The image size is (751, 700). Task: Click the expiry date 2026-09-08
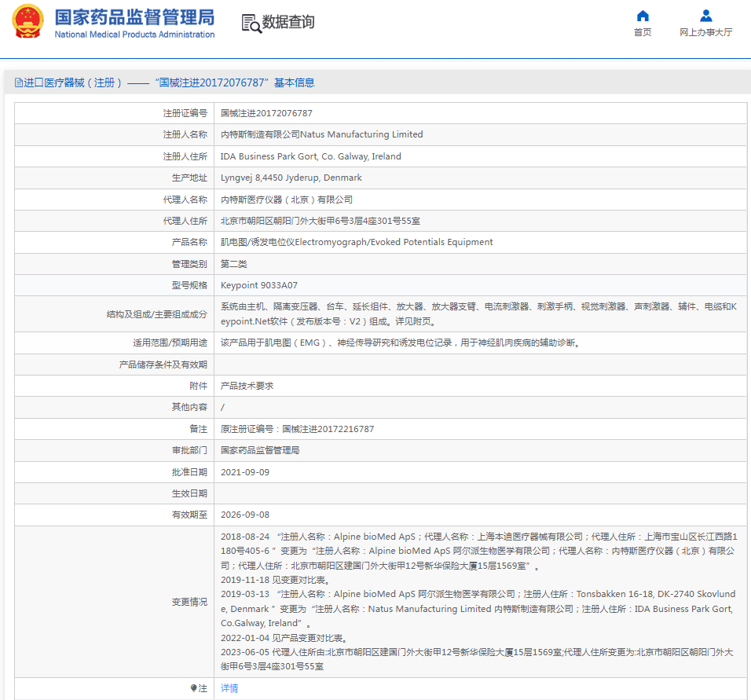click(244, 515)
